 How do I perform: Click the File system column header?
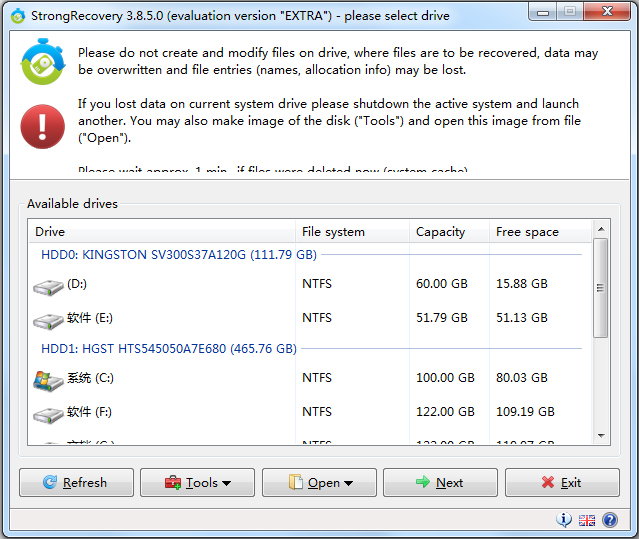(x=333, y=232)
